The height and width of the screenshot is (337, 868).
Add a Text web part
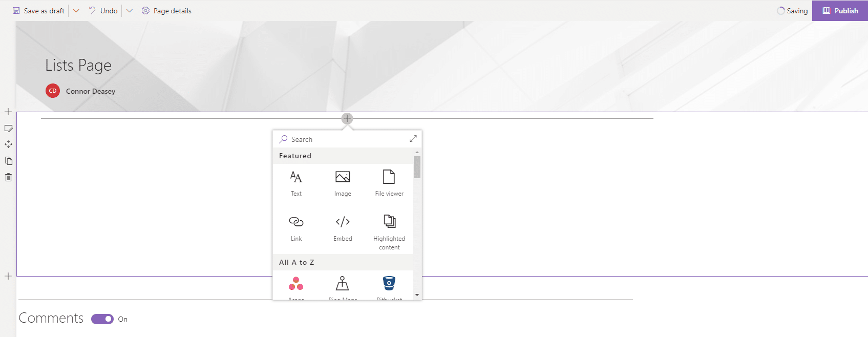(x=296, y=183)
